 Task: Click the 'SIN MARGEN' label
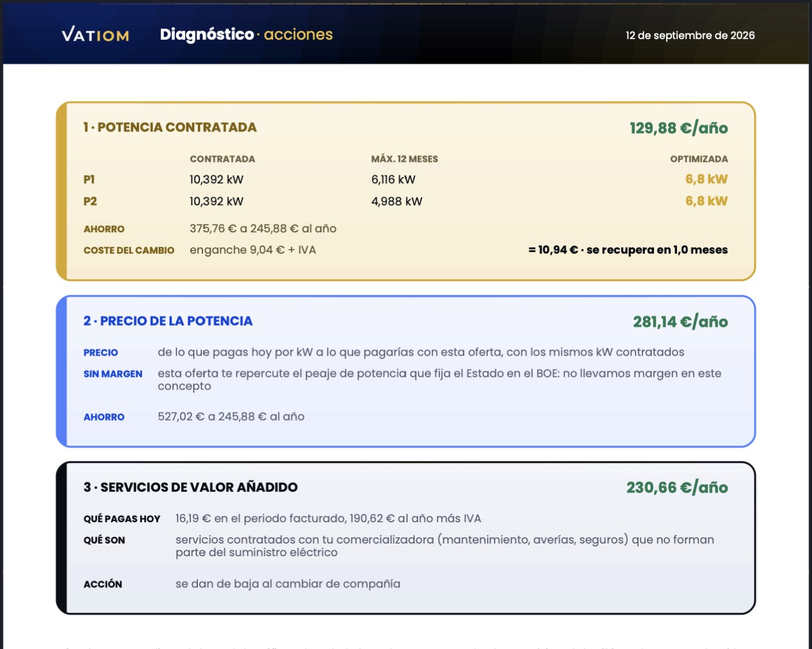click(x=112, y=374)
